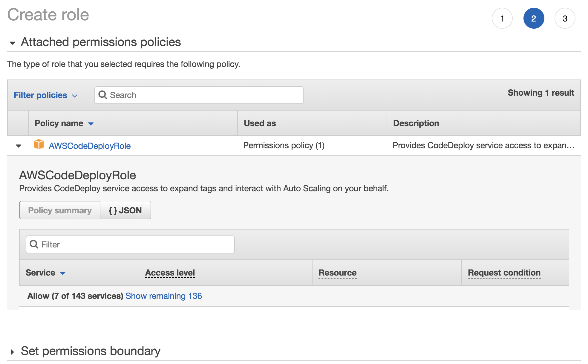Click step 3 circle indicator
This screenshot has height=364, width=588.
(x=564, y=19)
